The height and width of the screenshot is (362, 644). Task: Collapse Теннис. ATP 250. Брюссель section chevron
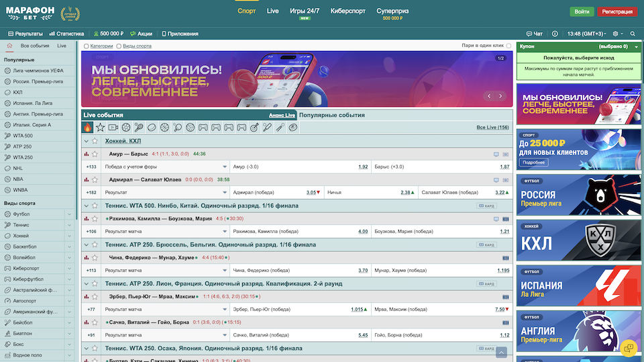[87, 244]
